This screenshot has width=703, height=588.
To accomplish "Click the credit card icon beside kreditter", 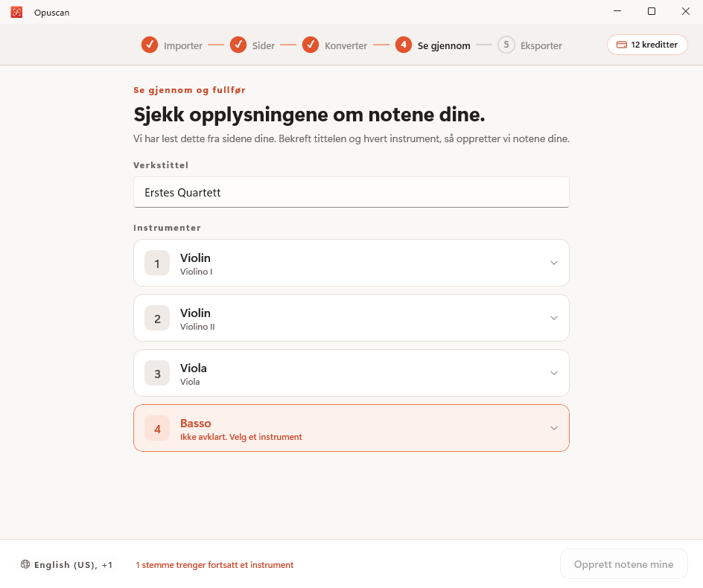I will (x=622, y=45).
